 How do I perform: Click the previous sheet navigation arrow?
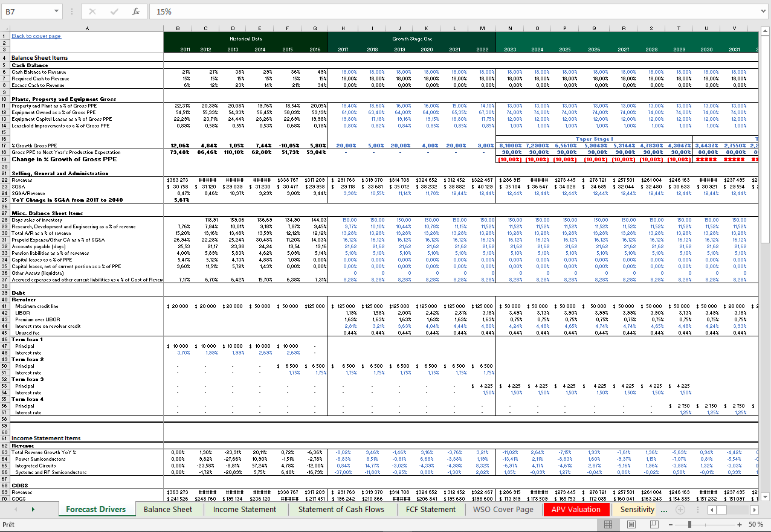tap(15, 510)
